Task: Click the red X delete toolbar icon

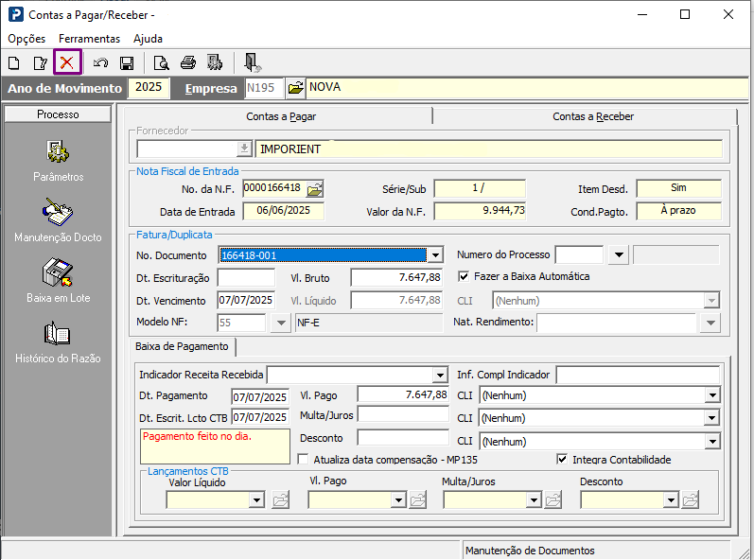Action: [67, 63]
